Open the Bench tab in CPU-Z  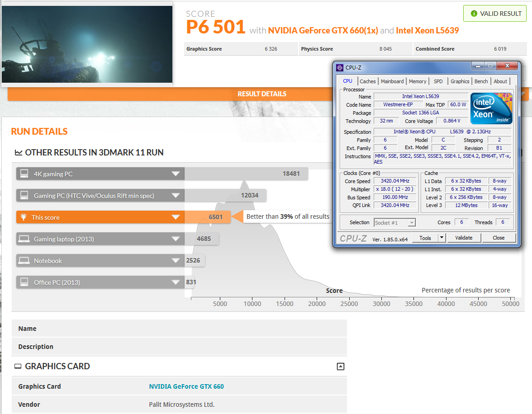481,81
